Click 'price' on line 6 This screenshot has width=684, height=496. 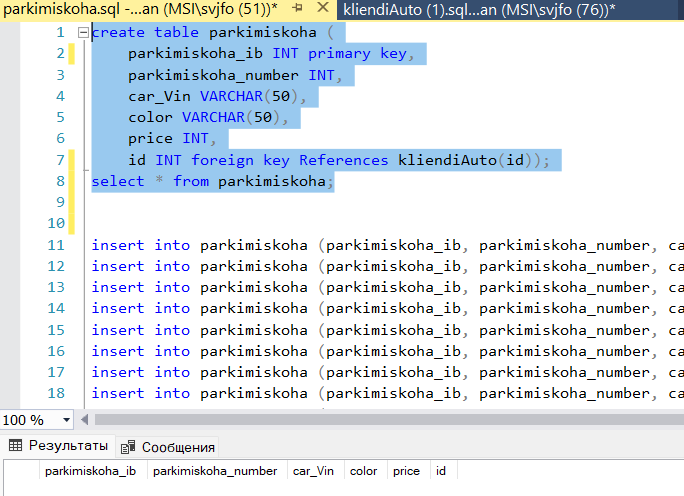(150, 139)
